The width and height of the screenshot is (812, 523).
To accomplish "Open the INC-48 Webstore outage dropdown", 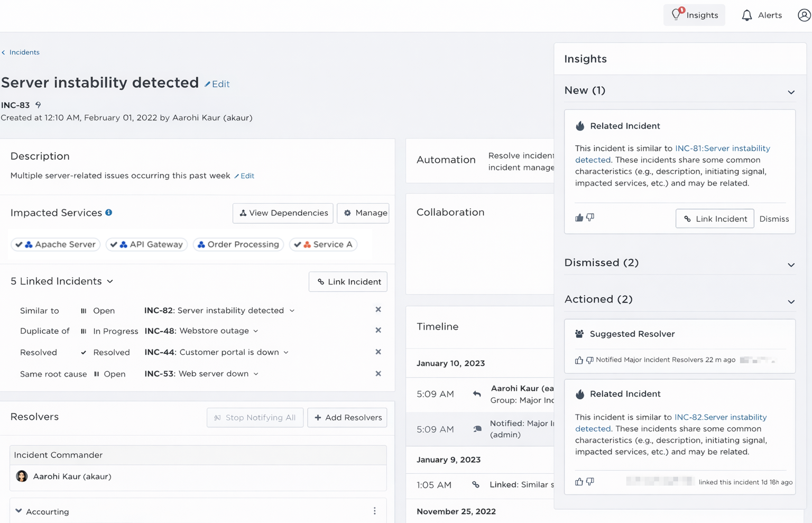I will [x=256, y=331].
